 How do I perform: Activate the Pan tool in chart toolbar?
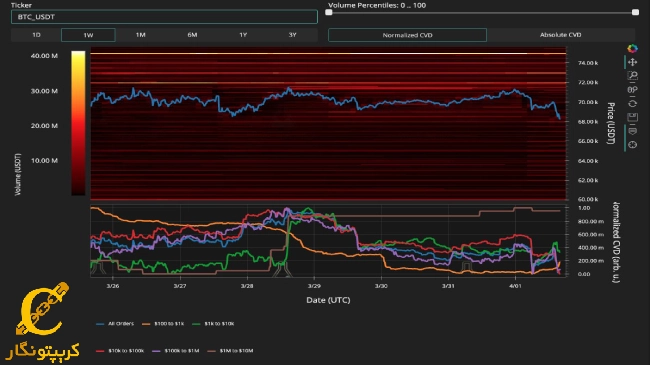click(x=632, y=62)
